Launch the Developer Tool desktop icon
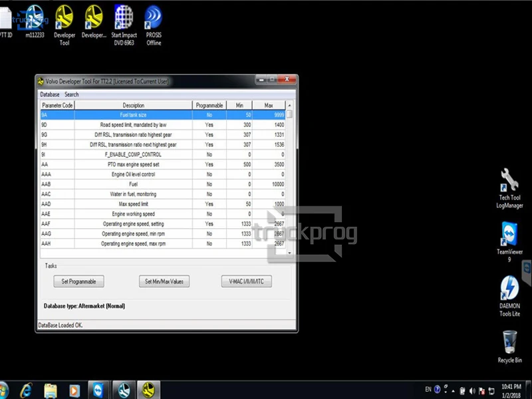 (x=65, y=25)
